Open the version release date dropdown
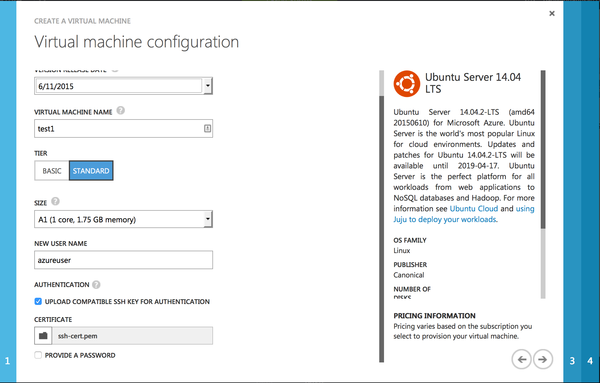This screenshot has height=383, width=600. click(x=207, y=86)
